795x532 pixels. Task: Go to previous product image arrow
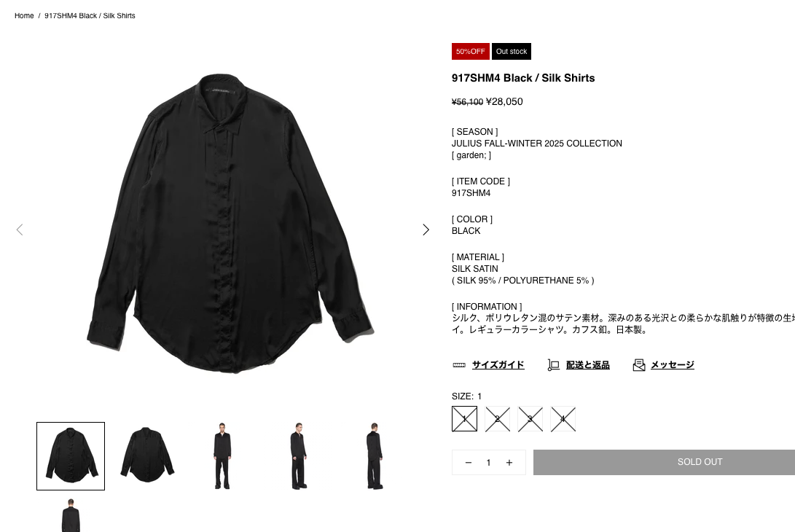[x=20, y=230]
